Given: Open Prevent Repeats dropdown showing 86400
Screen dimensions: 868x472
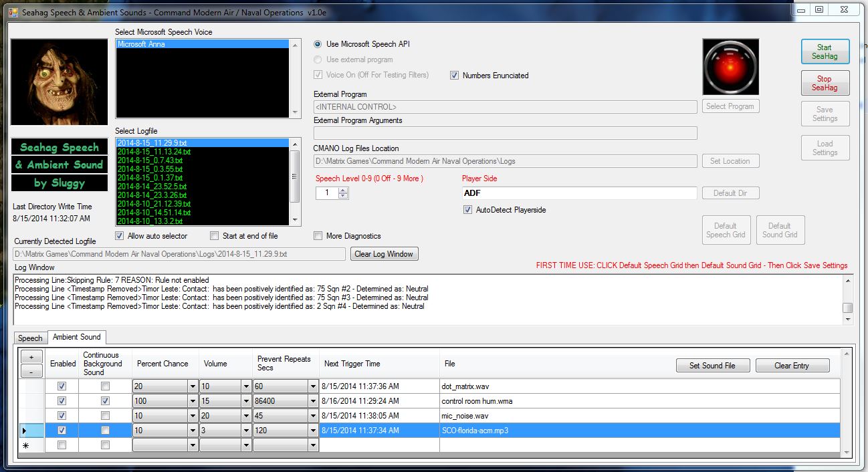Looking at the screenshot, I should click(313, 401).
